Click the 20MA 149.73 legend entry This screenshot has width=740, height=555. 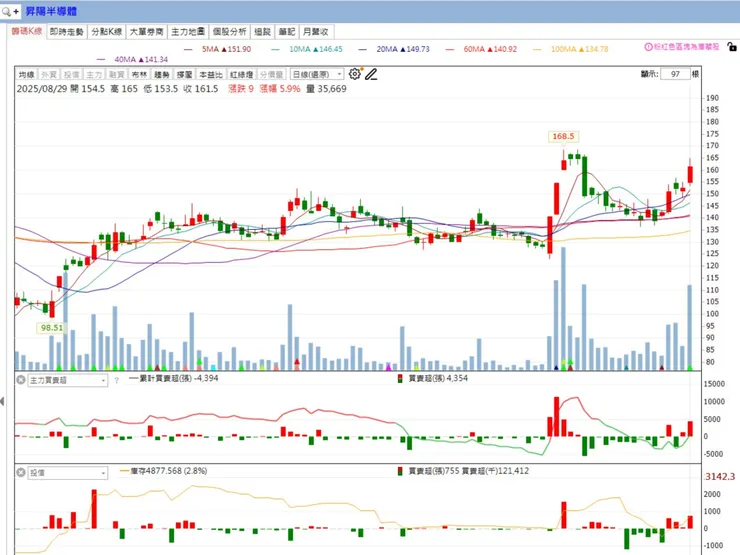point(395,49)
